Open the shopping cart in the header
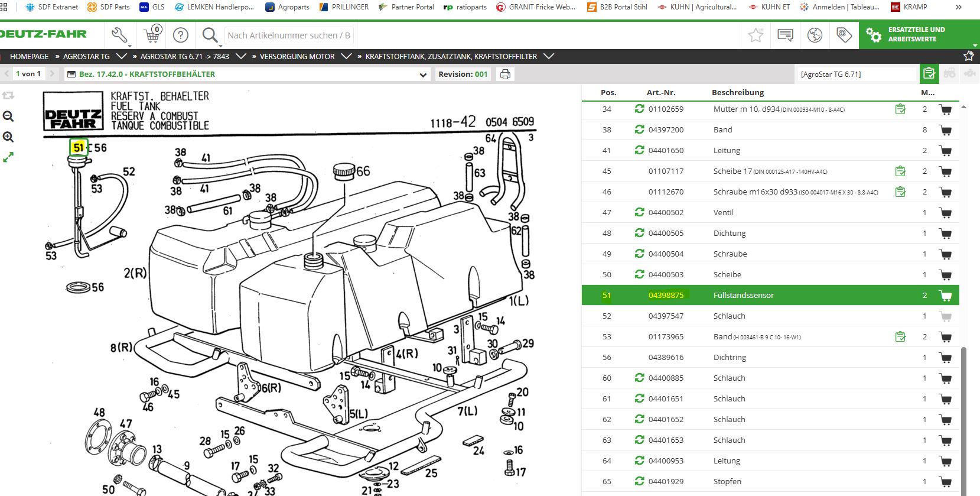The height and width of the screenshot is (496, 980). (x=153, y=34)
